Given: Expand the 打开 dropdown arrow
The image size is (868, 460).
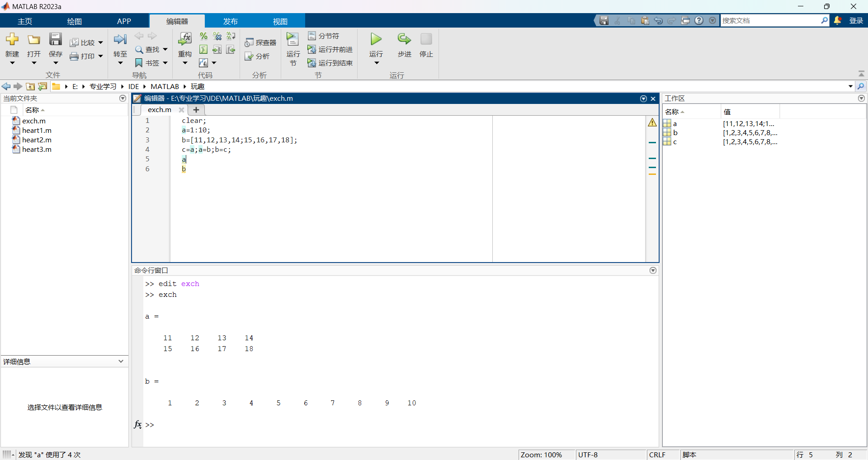Looking at the screenshot, I should 34,63.
